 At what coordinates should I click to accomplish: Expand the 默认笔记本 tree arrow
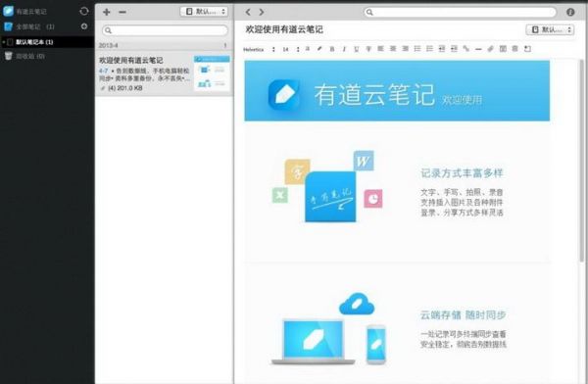(x=3, y=42)
